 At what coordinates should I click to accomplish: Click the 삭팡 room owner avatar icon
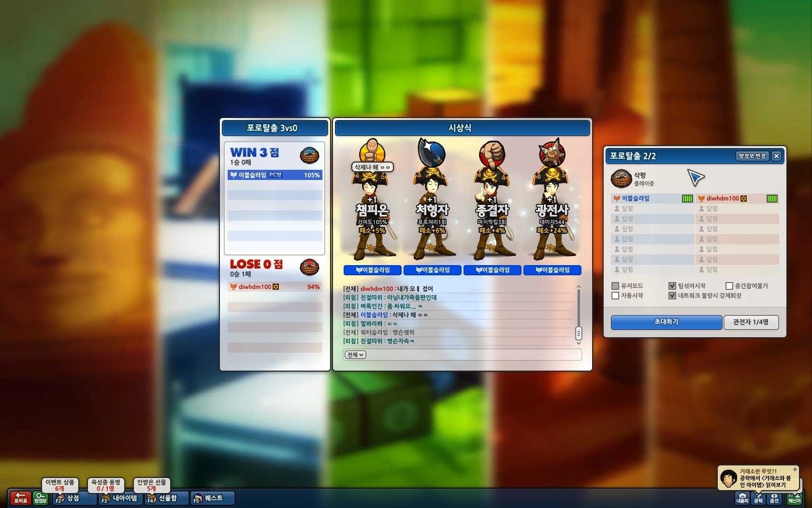(621, 178)
